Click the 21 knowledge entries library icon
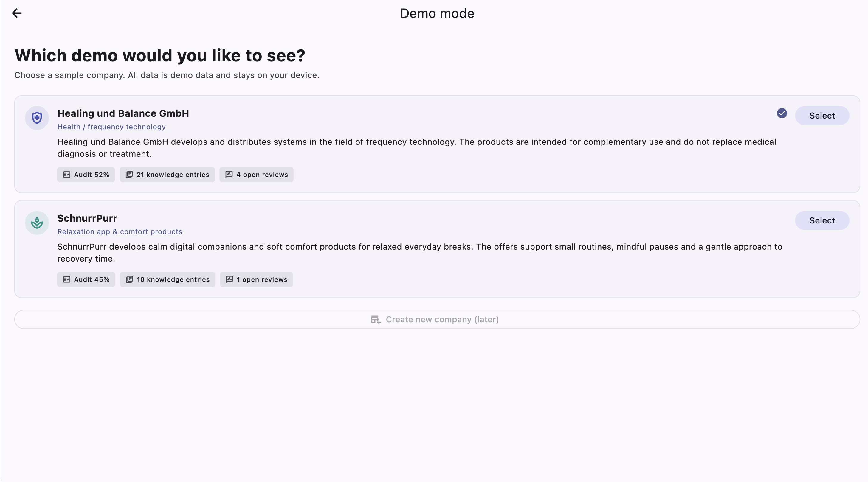868x482 pixels. pos(129,175)
